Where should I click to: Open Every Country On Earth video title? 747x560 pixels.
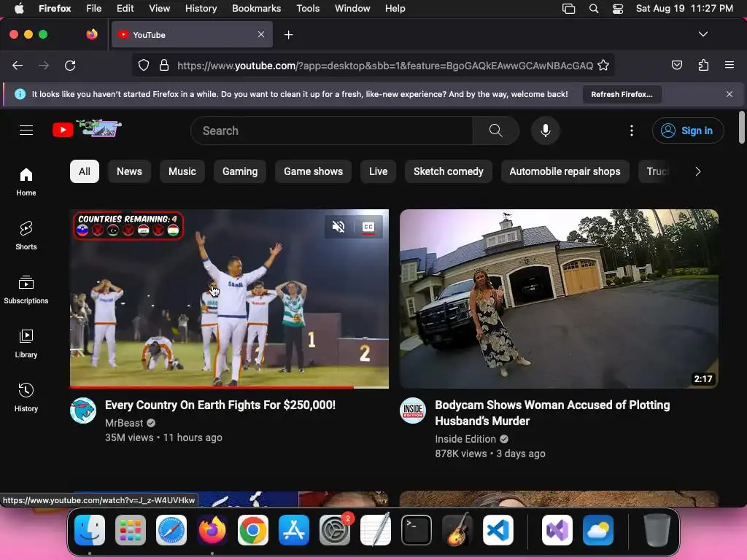[x=220, y=405]
